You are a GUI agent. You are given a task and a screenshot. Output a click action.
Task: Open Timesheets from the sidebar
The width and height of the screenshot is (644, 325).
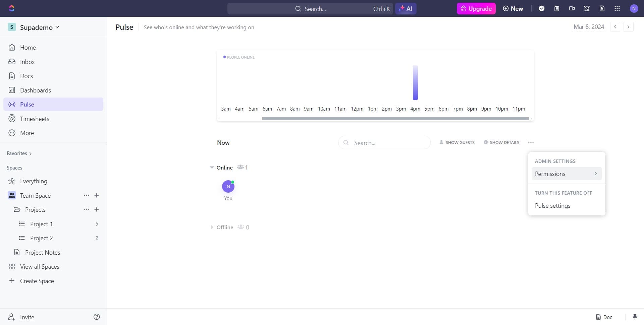(x=34, y=118)
